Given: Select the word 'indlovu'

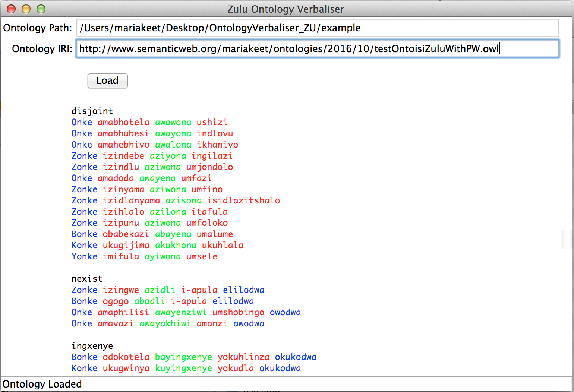Looking at the screenshot, I should [x=215, y=133].
